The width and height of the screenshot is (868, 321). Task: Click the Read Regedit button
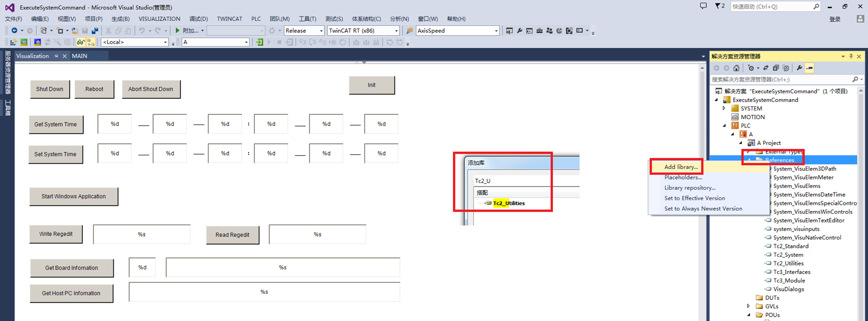(x=232, y=235)
